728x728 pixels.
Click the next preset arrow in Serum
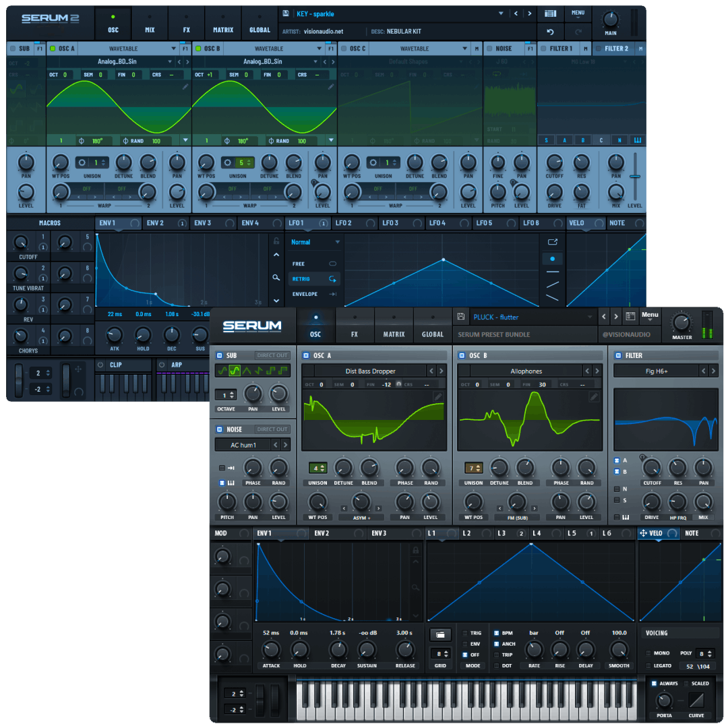click(616, 317)
